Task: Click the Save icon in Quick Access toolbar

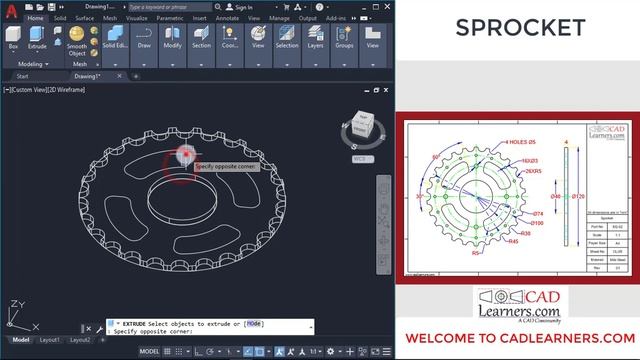Action: point(51,7)
